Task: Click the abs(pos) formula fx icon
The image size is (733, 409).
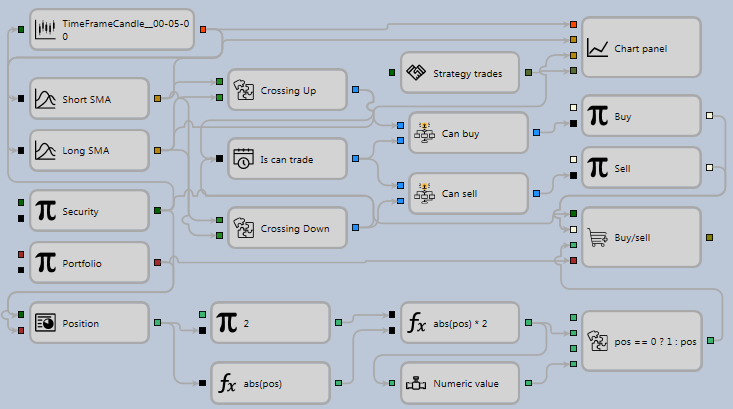Action: [227, 383]
